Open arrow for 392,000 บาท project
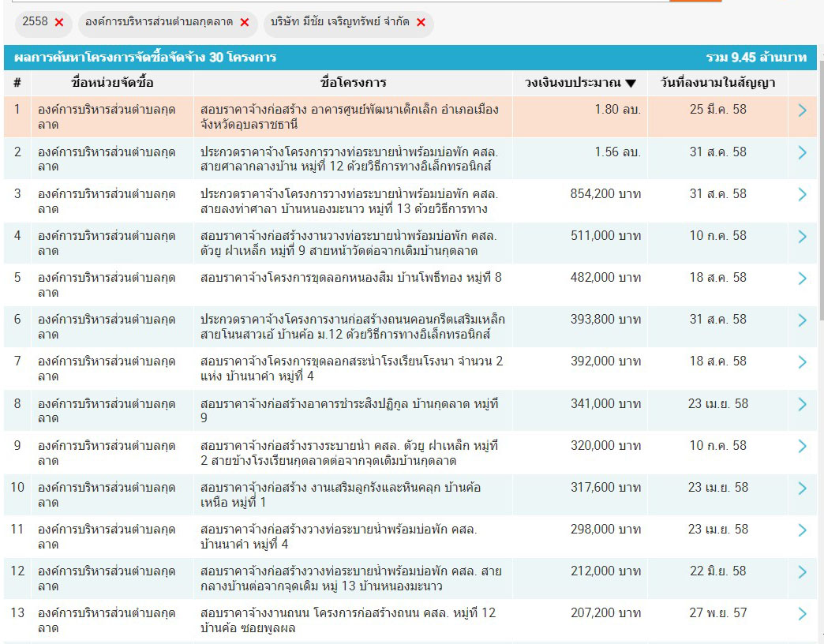Viewport: 824px width, 644px height. pyautogui.click(x=802, y=361)
